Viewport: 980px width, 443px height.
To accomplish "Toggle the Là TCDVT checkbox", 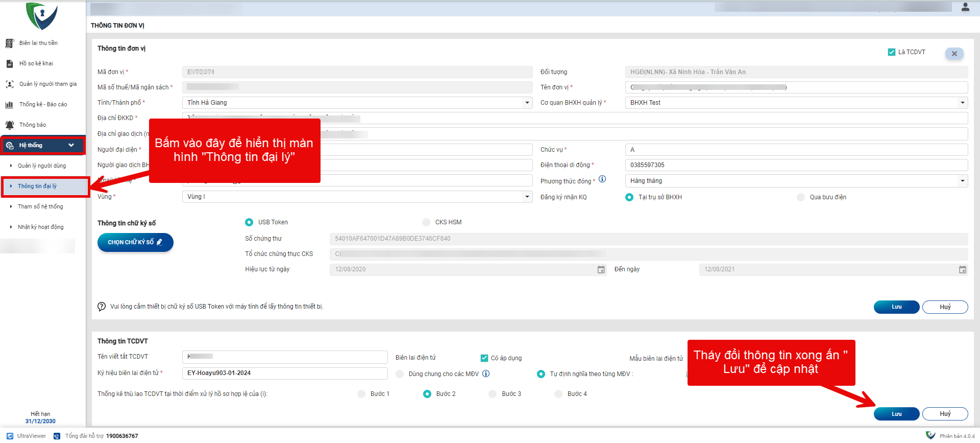I will coord(892,52).
